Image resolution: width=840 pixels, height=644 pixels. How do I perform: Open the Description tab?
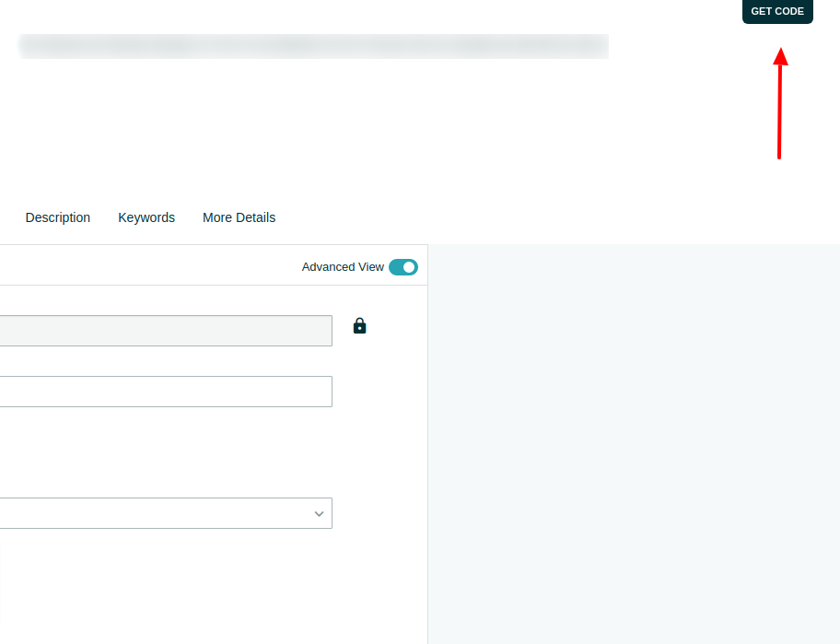click(58, 217)
